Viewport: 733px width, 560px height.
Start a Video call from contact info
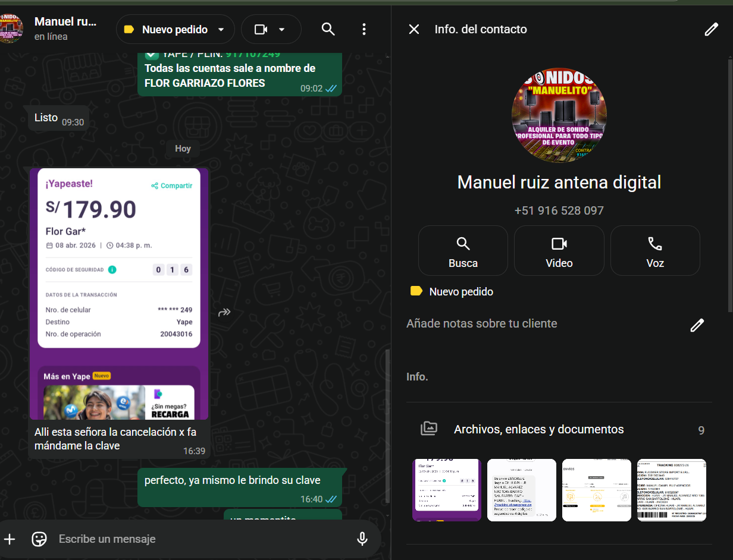point(559,251)
